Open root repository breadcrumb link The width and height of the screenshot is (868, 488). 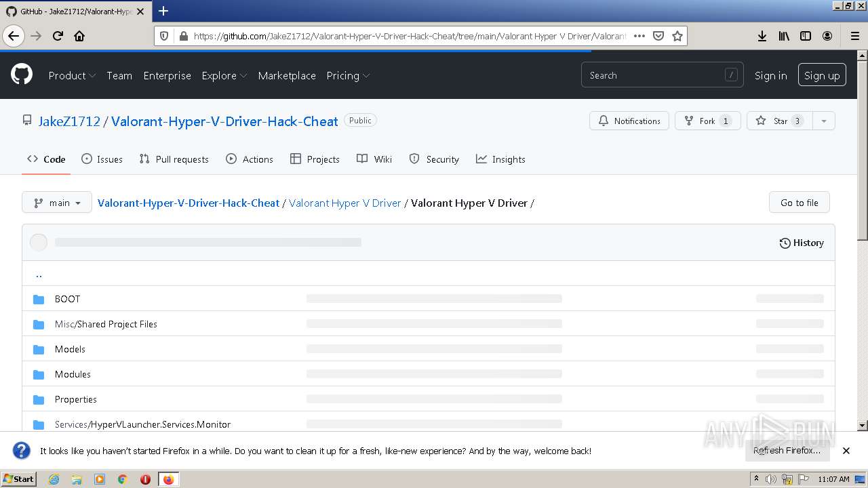coord(189,203)
